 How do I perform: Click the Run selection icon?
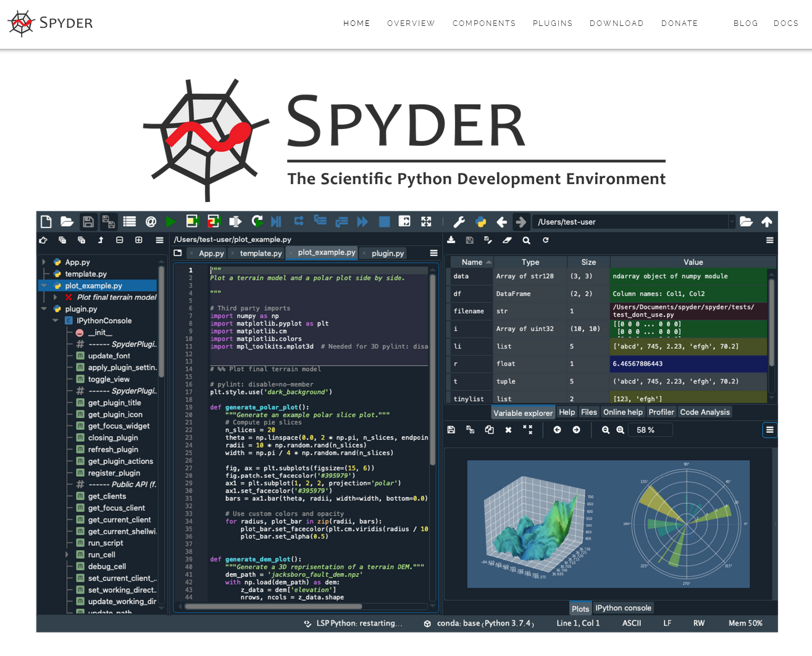[x=235, y=221]
